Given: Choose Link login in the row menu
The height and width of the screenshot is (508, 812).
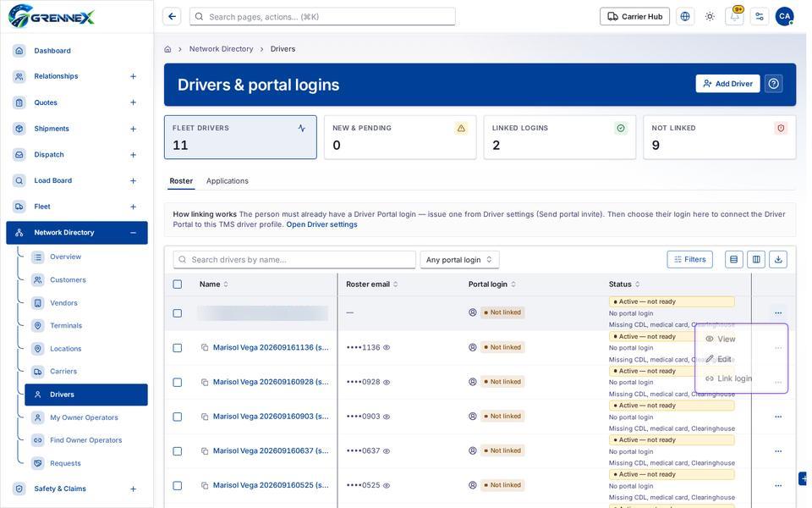Looking at the screenshot, I should click(x=728, y=378).
